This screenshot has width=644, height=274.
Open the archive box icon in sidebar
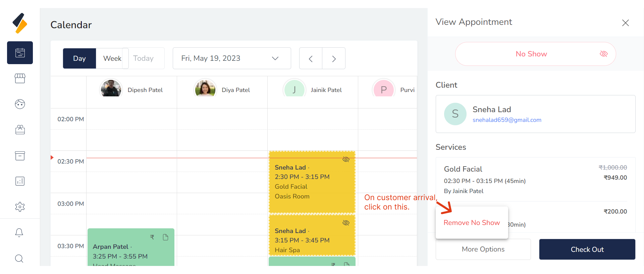[20, 156]
